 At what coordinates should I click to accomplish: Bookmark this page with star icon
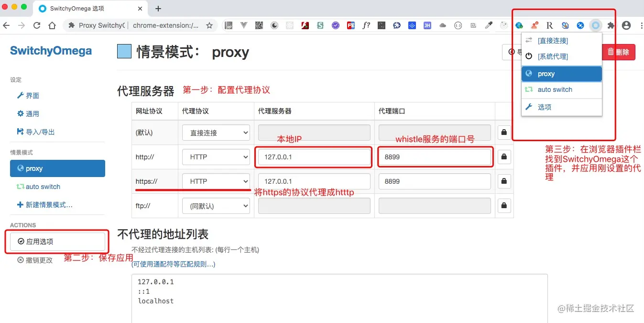point(209,25)
